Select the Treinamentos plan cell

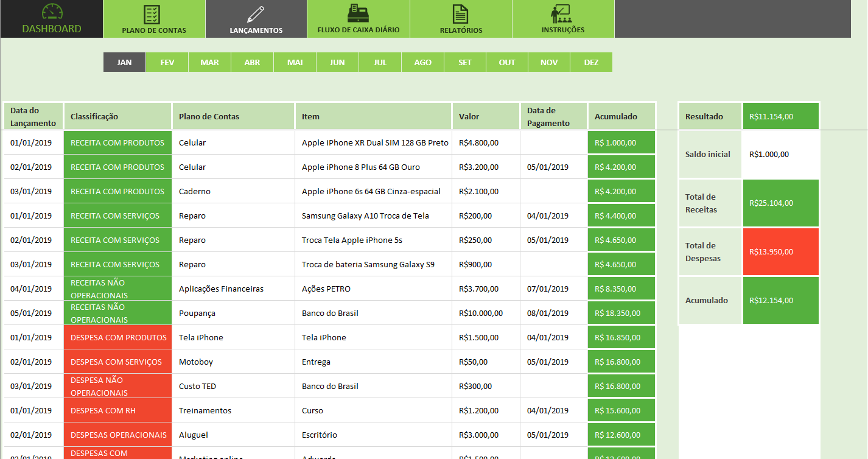(x=234, y=410)
